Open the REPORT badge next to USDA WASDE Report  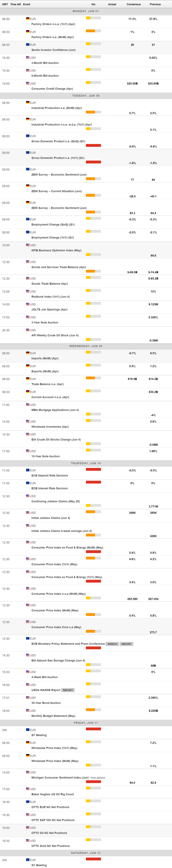coord(68,690)
